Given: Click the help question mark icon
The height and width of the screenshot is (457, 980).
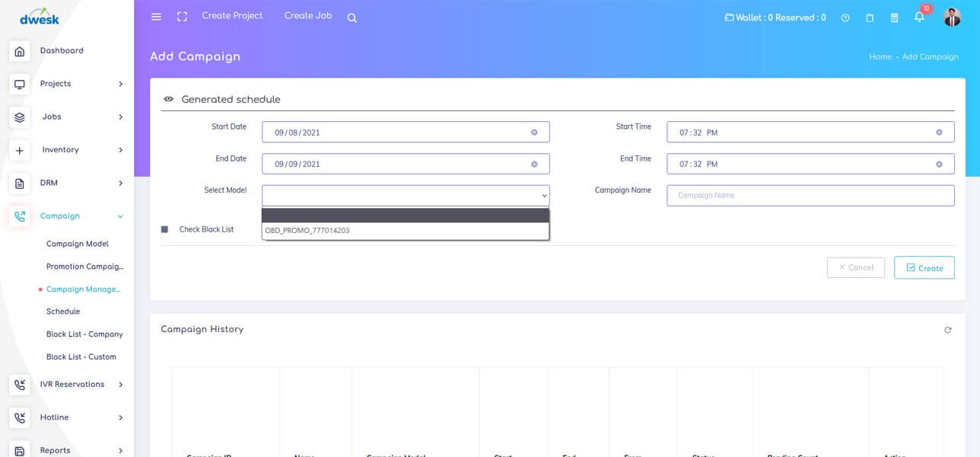Looking at the screenshot, I should [x=845, y=18].
